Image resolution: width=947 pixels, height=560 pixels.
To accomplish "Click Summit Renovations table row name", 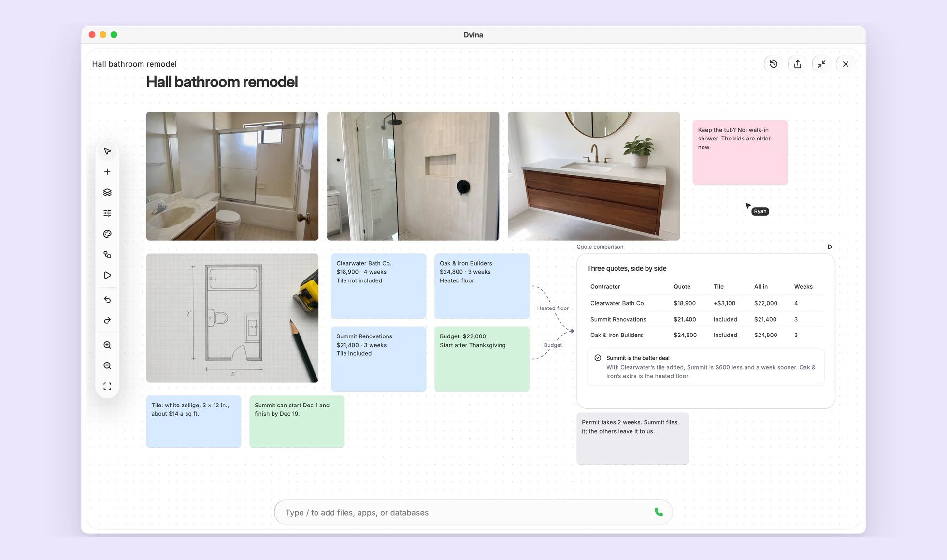I will click(618, 319).
